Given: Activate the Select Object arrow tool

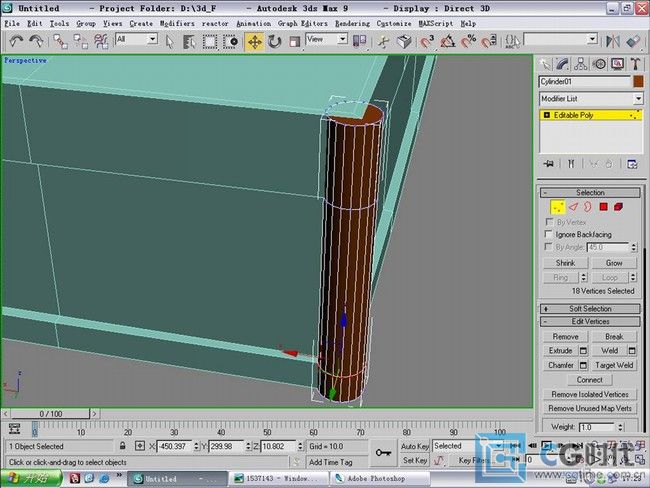Looking at the screenshot, I should [x=169, y=42].
